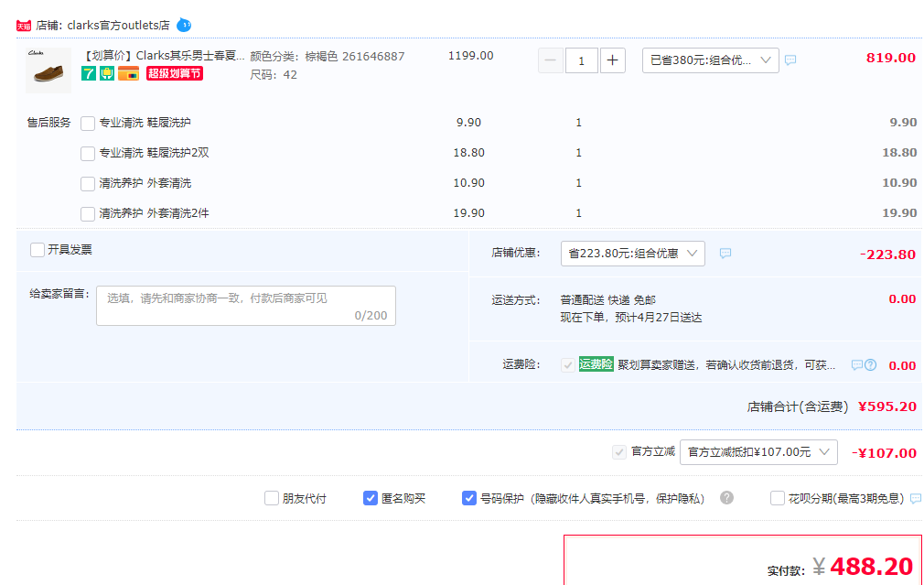Viewport: 924px width, 585px height.
Task: Click the green 运费险 tag
Action: (x=596, y=364)
